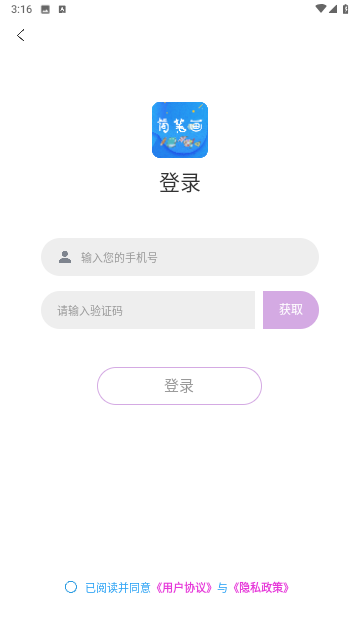
Task: Open the image notification icon in status bar
Action: coord(45,9)
